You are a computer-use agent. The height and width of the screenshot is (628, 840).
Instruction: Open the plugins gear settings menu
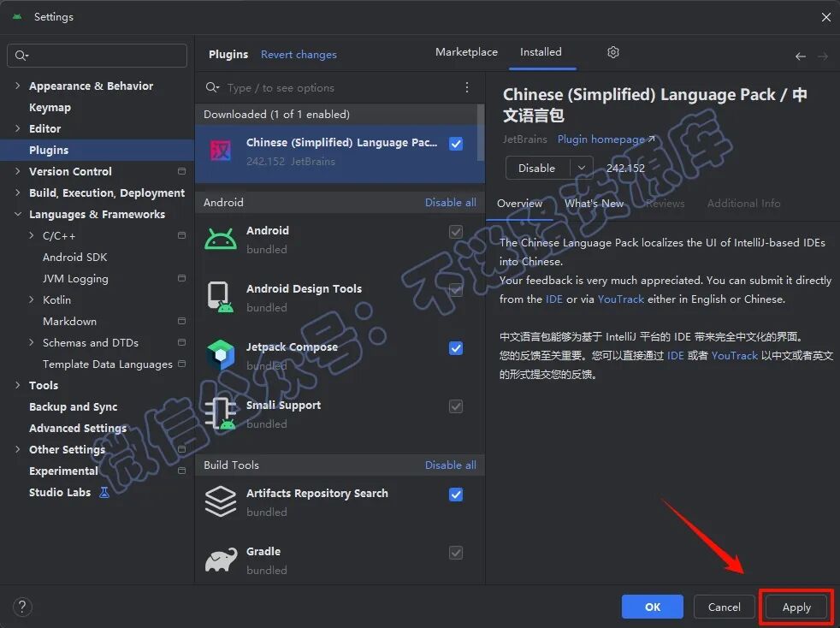tap(613, 52)
